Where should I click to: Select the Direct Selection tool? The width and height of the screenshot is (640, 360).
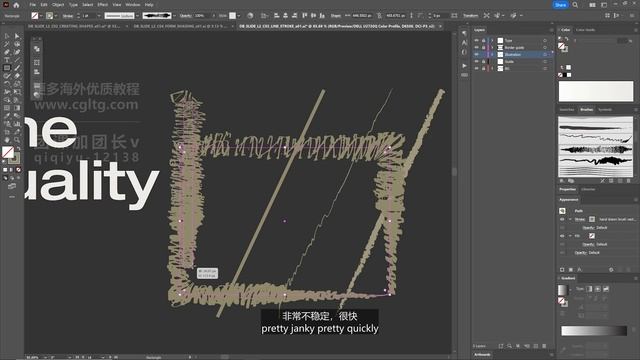[17, 36]
